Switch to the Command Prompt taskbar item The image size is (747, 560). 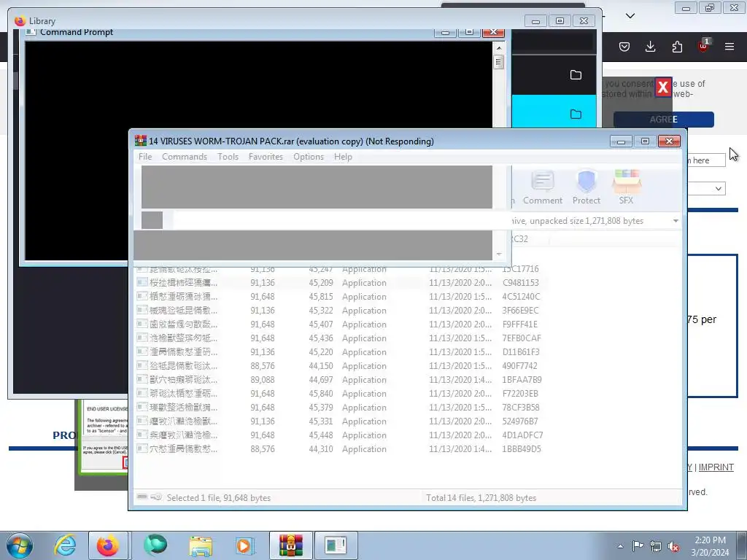tap(336, 545)
